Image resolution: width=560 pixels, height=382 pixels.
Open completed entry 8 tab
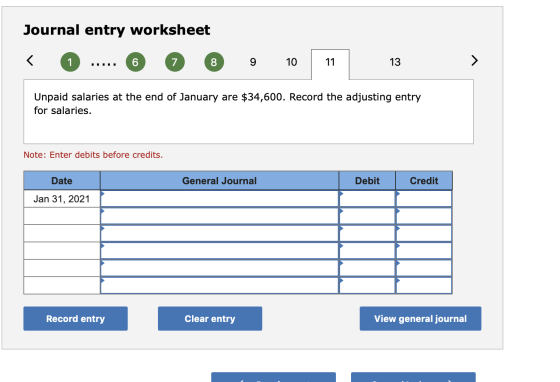(x=214, y=62)
